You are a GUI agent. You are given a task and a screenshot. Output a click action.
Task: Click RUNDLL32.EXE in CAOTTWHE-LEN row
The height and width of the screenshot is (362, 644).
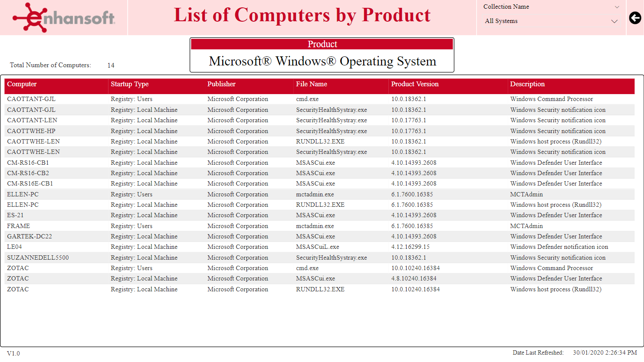pos(320,141)
